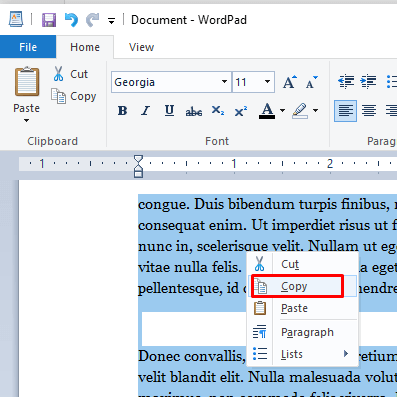The width and height of the screenshot is (397, 397).
Task: Open the font family dropdown arrow
Action: (x=225, y=82)
